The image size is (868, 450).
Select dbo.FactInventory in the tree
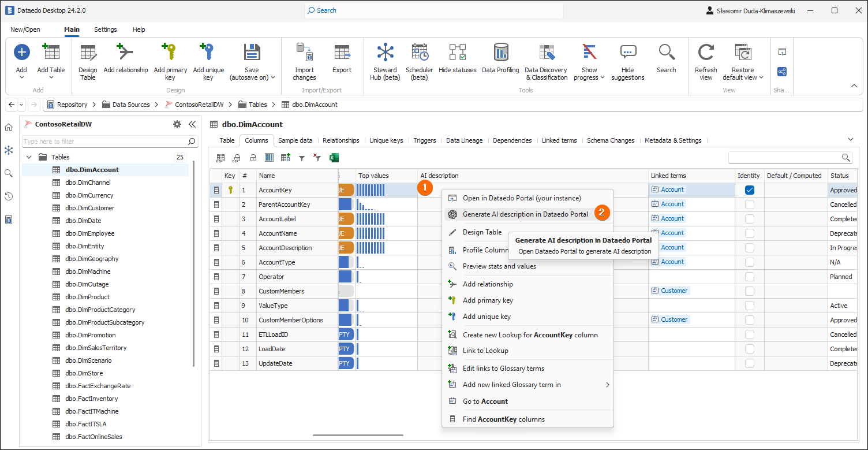click(92, 399)
